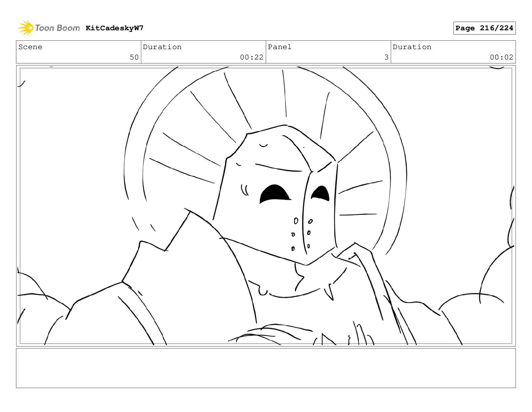Screen dimensions: 532x412
Task: Click the Page 216/224 indicator
Action: coord(484,28)
